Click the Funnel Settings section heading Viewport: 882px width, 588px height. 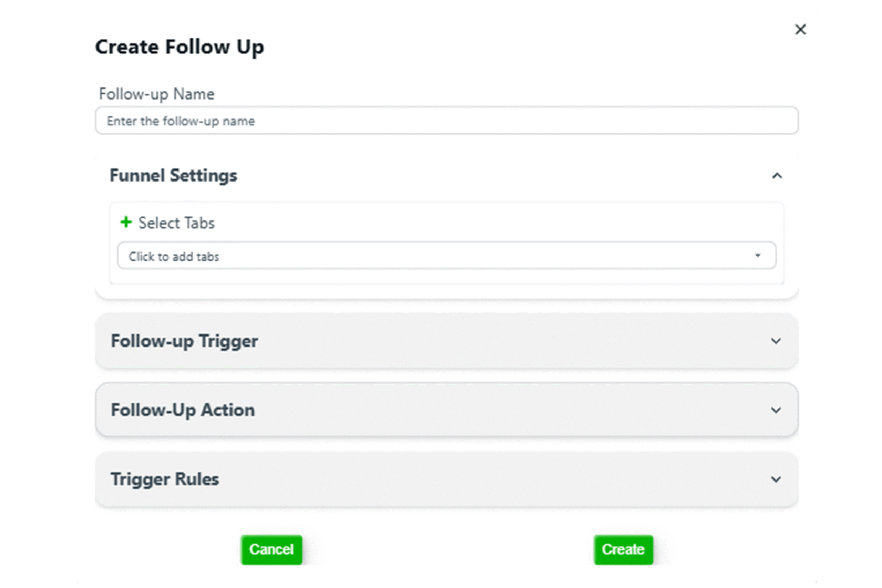pyautogui.click(x=173, y=175)
